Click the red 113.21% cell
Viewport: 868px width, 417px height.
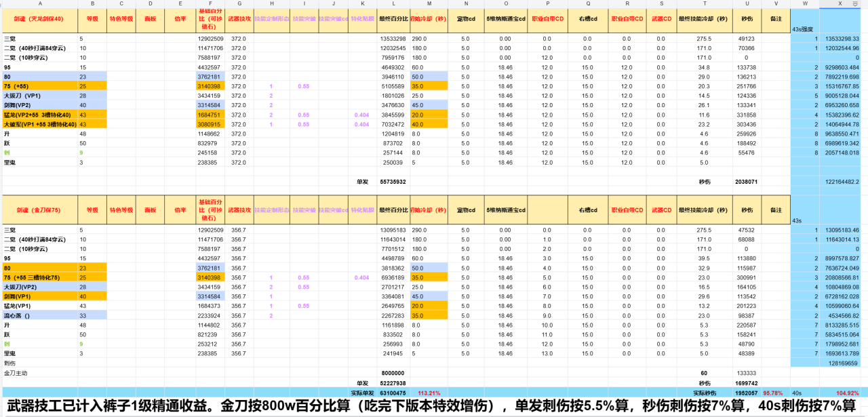point(429,393)
